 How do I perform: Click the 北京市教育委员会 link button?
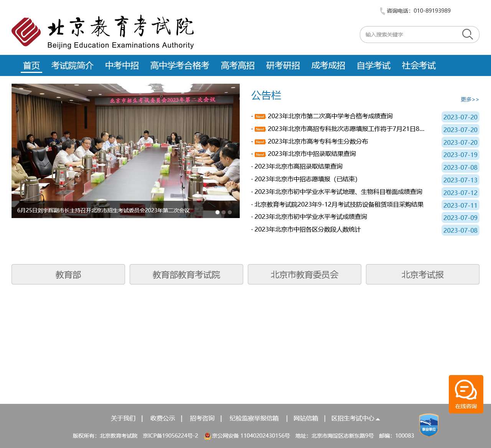305,274
